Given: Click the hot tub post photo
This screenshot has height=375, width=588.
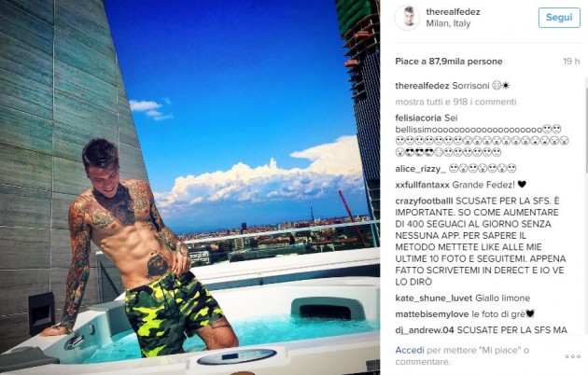Looking at the screenshot, I should pyautogui.click(x=190, y=187).
